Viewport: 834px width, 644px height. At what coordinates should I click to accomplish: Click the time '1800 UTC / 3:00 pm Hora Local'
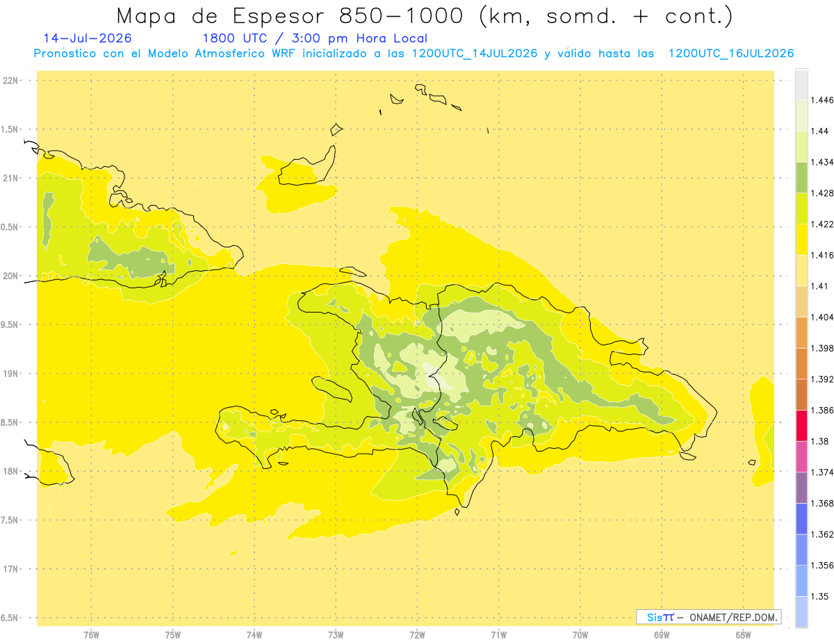point(315,39)
